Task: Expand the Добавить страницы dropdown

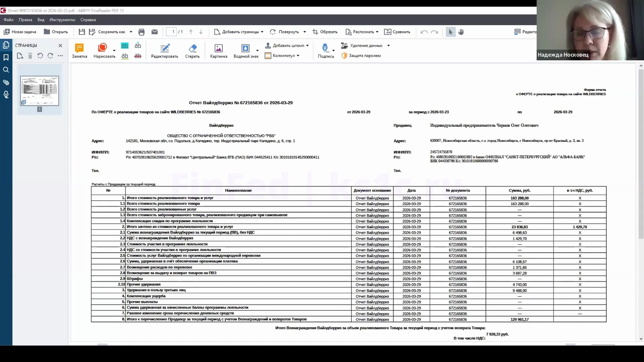Action: [x=262, y=32]
